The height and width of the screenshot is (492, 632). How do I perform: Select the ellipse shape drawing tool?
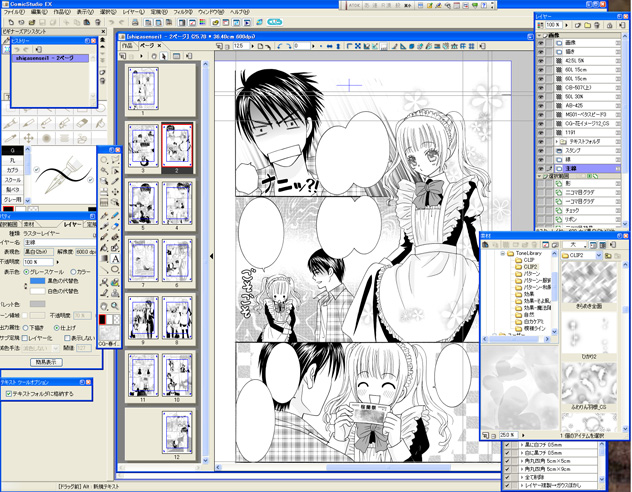point(115,269)
